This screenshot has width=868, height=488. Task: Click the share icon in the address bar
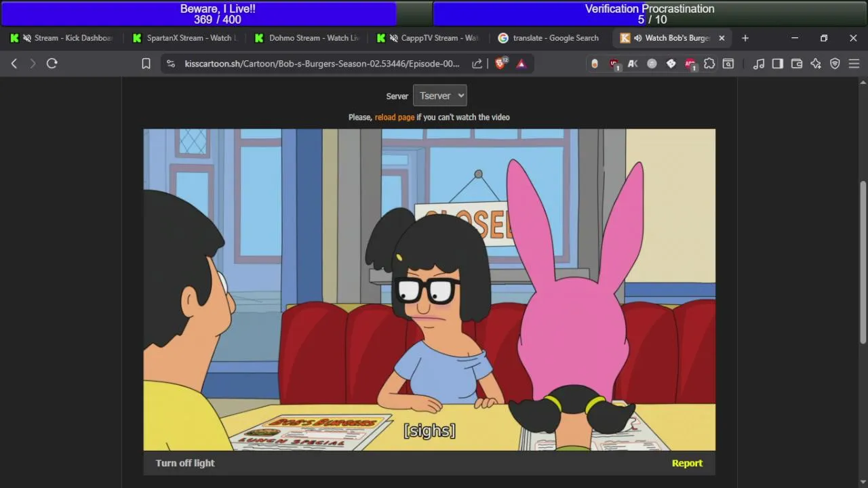[x=477, y=64]
